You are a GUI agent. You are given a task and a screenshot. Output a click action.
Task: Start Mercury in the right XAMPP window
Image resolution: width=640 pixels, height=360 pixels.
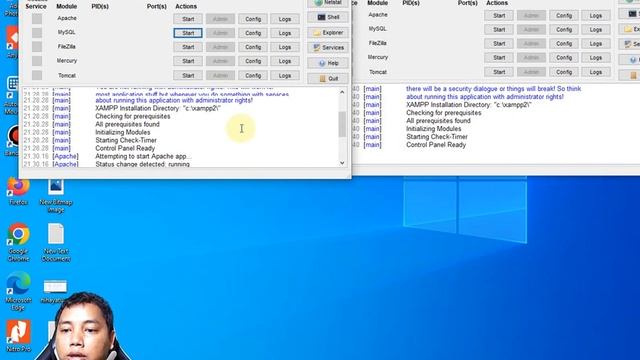499,58
